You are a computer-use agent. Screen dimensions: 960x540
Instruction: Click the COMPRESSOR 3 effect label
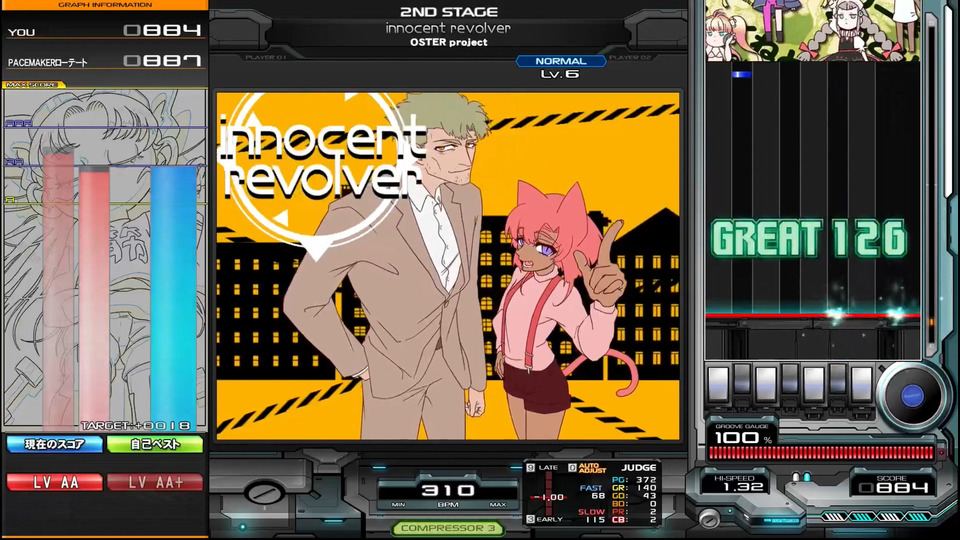pos(448,528)
